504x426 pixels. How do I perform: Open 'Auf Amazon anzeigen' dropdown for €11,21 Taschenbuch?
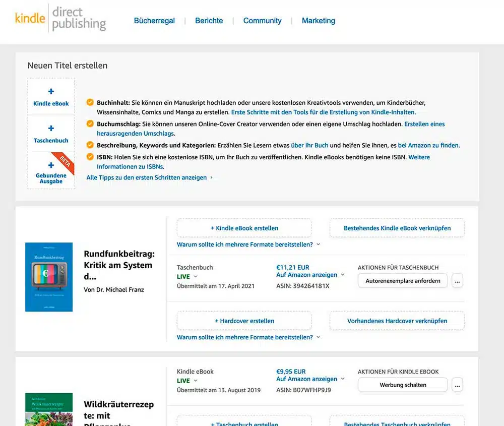coord(310,275)
